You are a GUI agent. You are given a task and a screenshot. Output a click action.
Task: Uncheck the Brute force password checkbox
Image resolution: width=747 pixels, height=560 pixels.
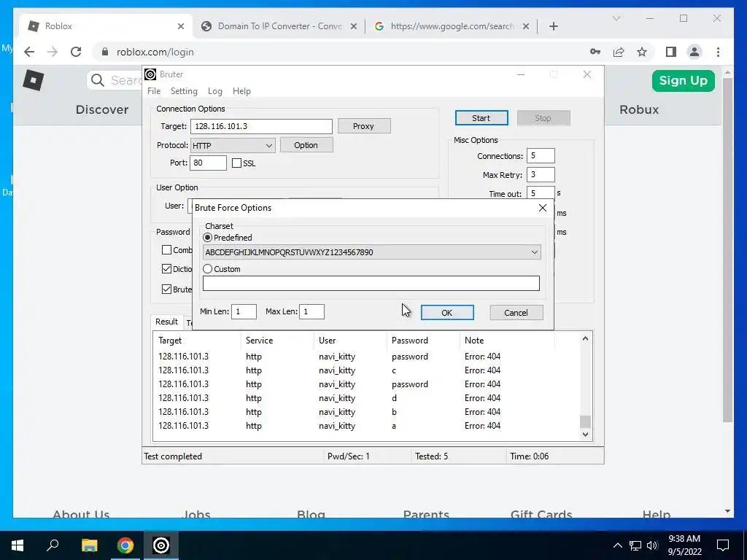167,289
